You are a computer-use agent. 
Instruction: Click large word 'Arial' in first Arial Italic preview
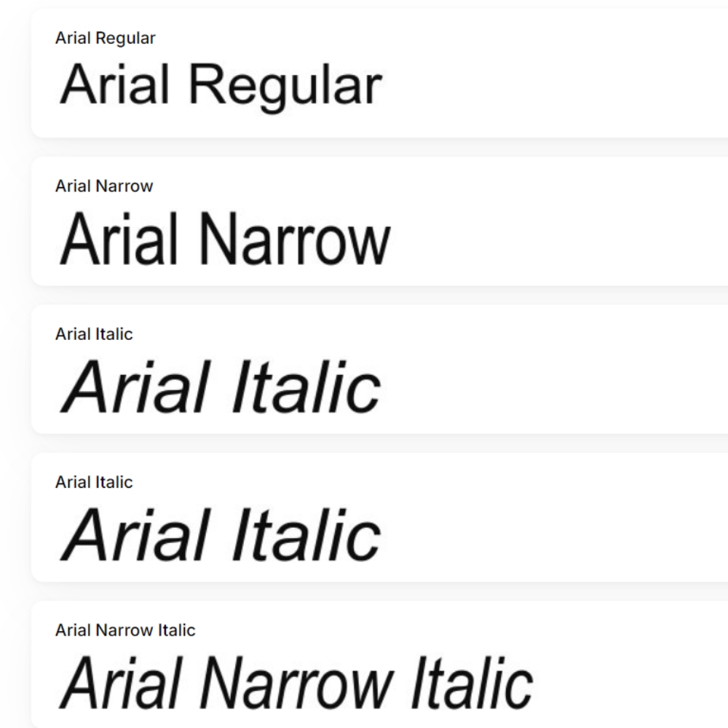pyautogui.click(x=136, y=387)
